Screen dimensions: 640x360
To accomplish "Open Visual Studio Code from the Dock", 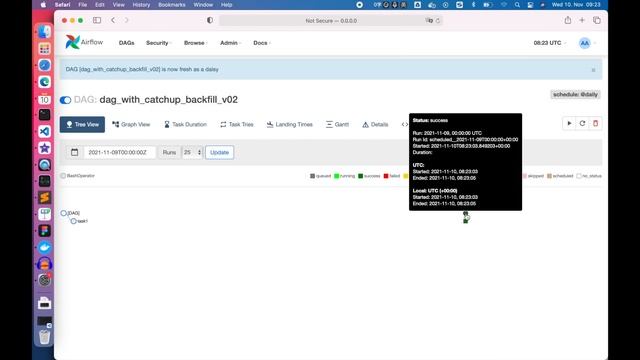I will 44,131.
